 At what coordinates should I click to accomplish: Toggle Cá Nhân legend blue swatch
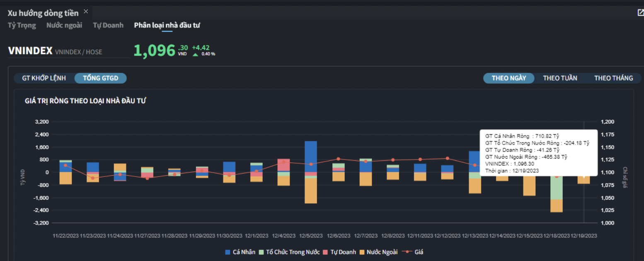(228, 252)
